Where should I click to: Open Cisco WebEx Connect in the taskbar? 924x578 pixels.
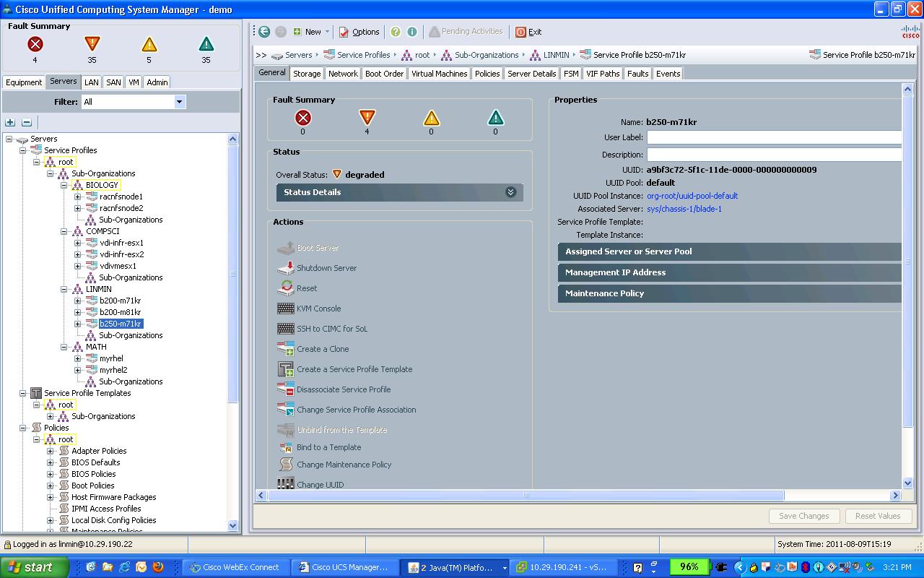coord(235,567)
